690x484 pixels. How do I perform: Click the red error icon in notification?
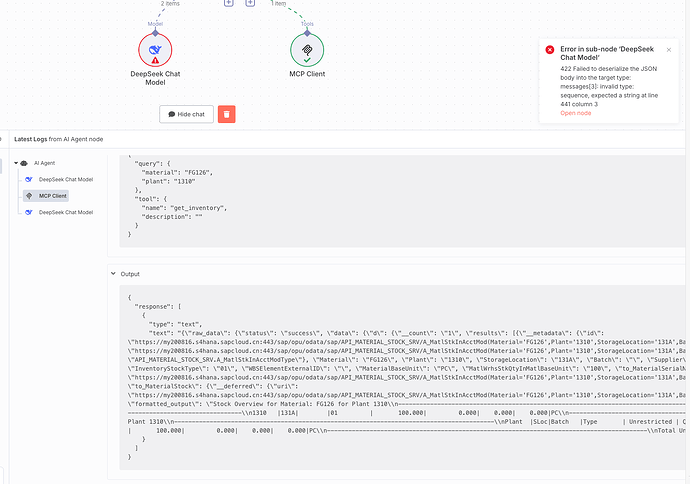coord(550,50)
